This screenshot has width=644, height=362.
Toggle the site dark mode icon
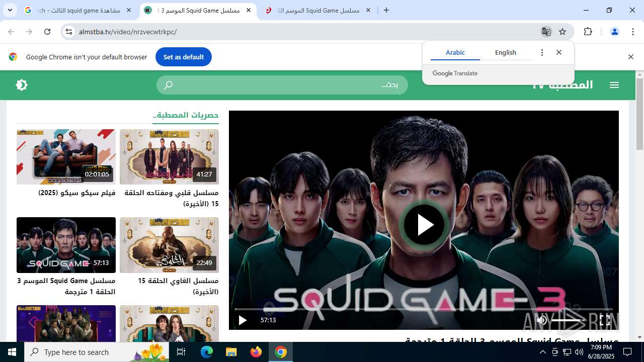click(x=22, y=85)
